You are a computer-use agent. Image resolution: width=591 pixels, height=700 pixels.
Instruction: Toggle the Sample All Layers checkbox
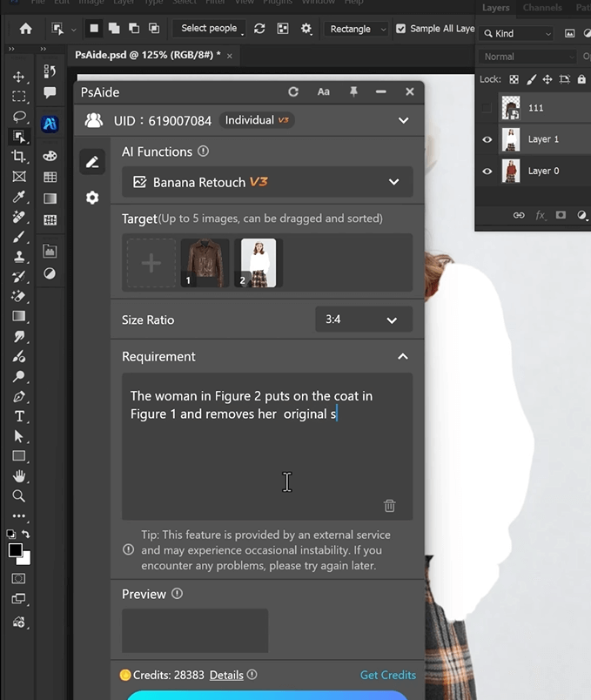point(401,29)
